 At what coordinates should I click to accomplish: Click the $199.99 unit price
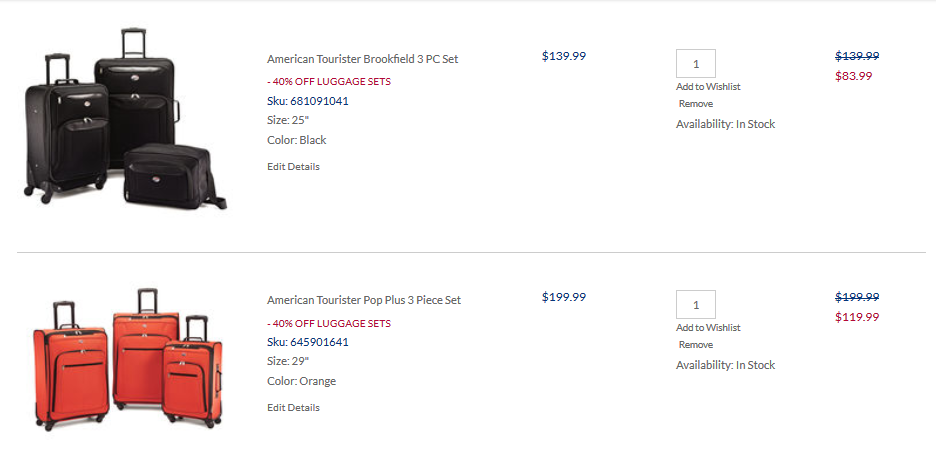tap(564, 297)
